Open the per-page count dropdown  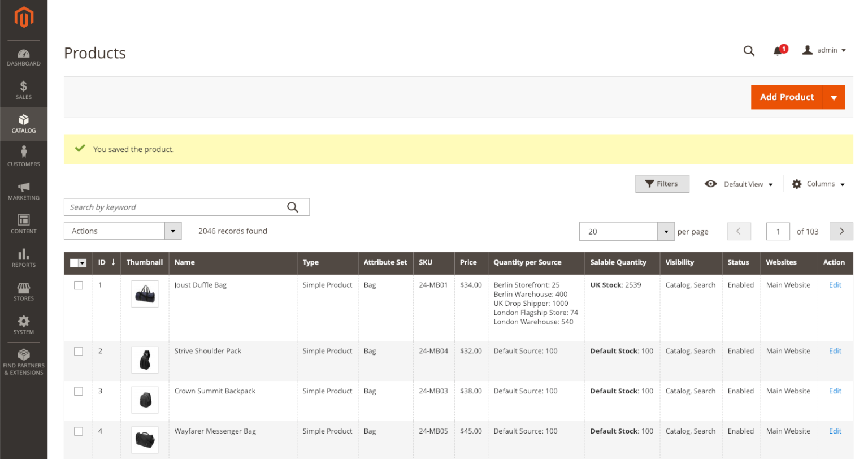coord(666,231)
